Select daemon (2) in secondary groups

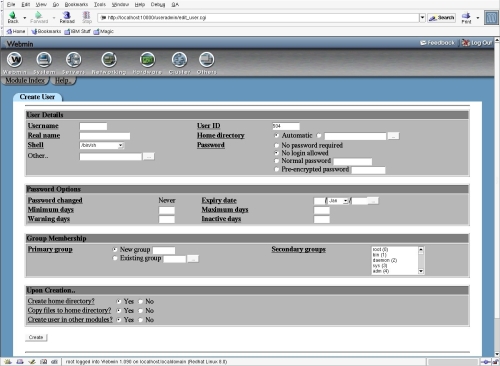point(385,260)
